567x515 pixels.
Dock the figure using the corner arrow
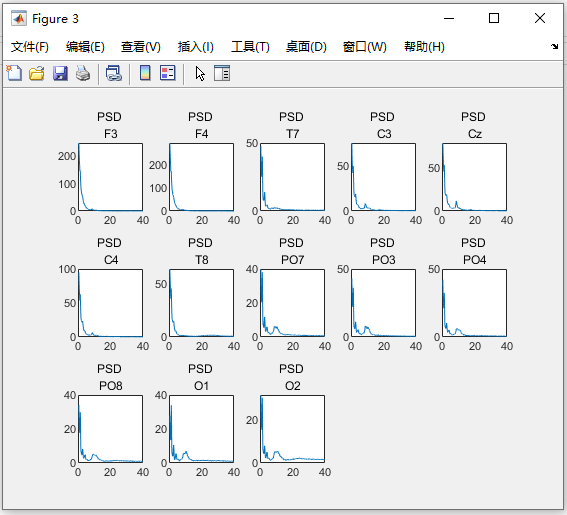point(554,46)
